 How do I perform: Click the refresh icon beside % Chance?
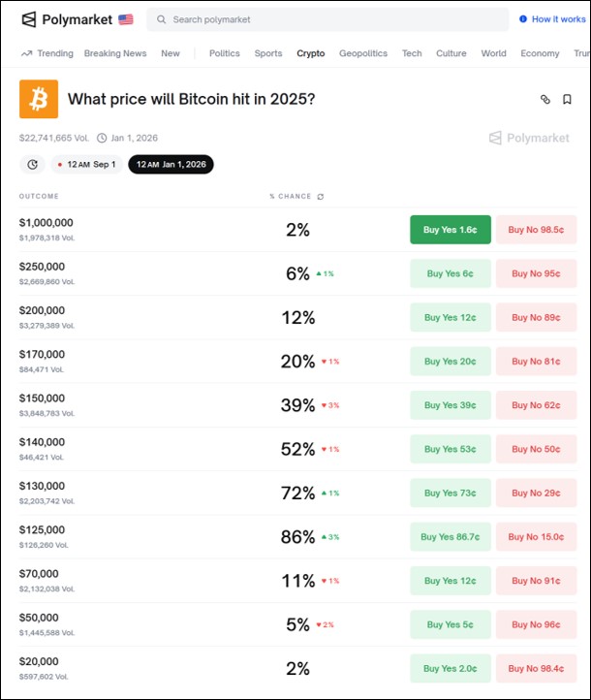321,197
